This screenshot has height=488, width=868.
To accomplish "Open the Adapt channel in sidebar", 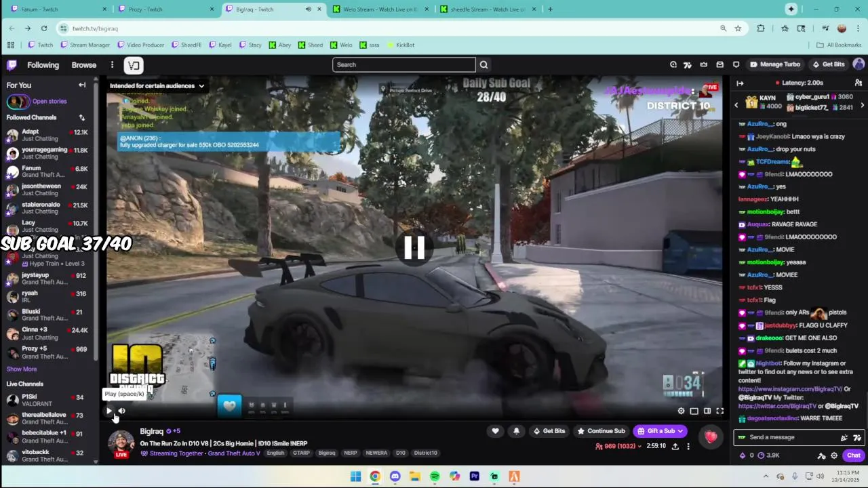I will pyautogui.click(x=47, y=136).
